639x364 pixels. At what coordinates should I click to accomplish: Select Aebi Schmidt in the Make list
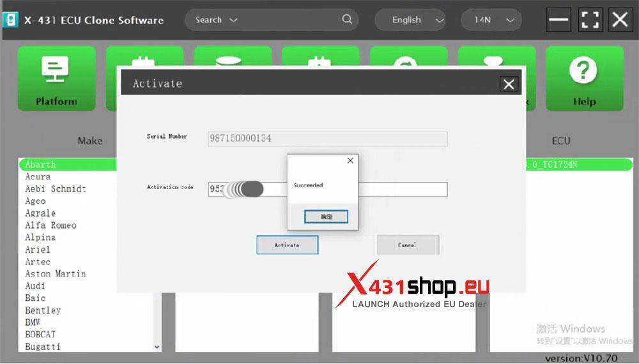click(56, 189)
